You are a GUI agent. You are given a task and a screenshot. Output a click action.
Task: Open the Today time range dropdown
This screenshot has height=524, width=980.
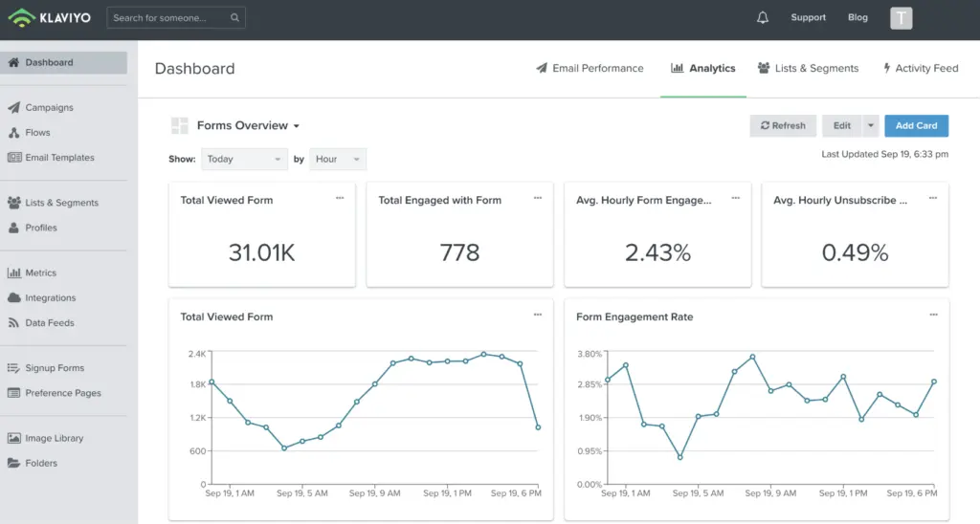(x=244, y=160)
